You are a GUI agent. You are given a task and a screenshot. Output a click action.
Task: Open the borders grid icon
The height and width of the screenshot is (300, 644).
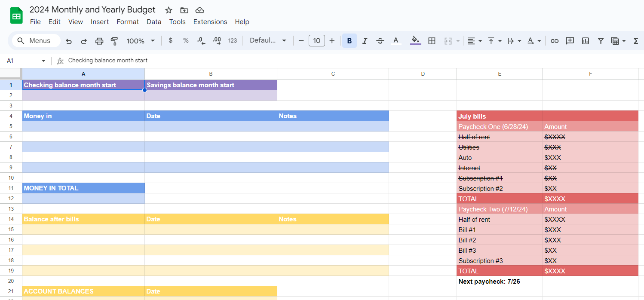tap(432, 41)
